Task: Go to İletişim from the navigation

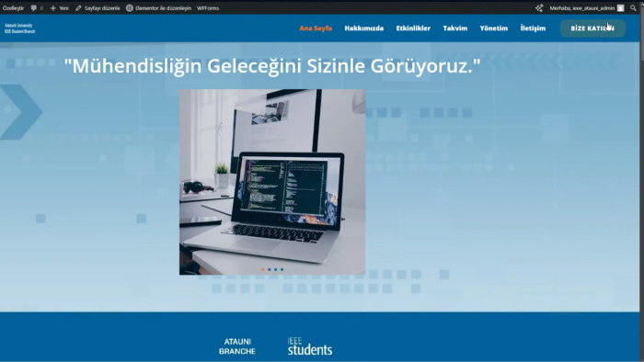Action: point(533,28)
